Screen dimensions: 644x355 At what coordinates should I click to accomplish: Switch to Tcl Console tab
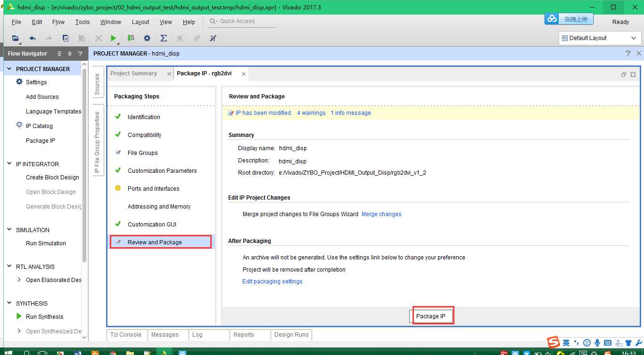tap(126, 335)
